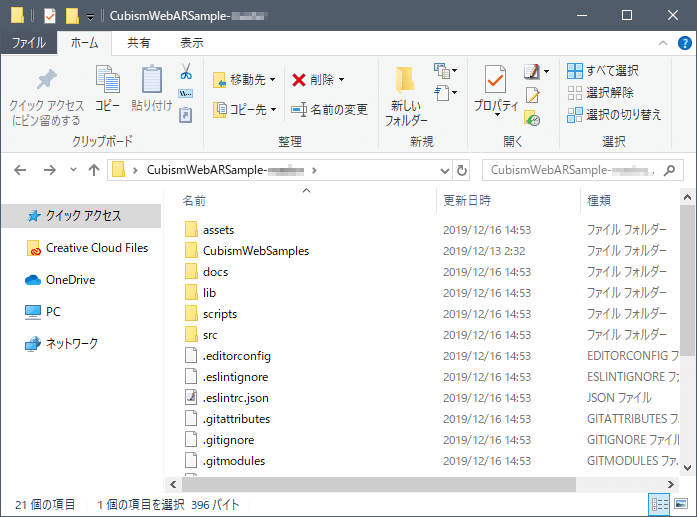Image resolution: width=697 pixels, height=517 pixels.
Task: Create a new folder via 新しいフォルダー
Action: (x=405, y=97)
